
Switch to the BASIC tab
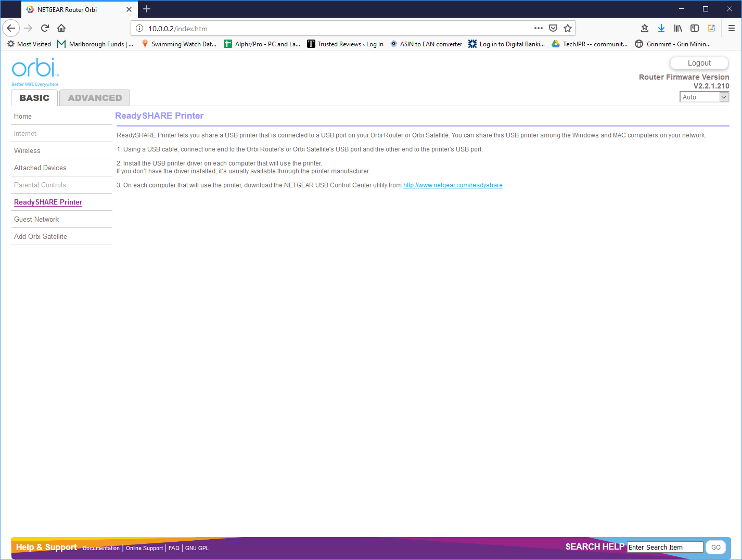pos(34,98)
